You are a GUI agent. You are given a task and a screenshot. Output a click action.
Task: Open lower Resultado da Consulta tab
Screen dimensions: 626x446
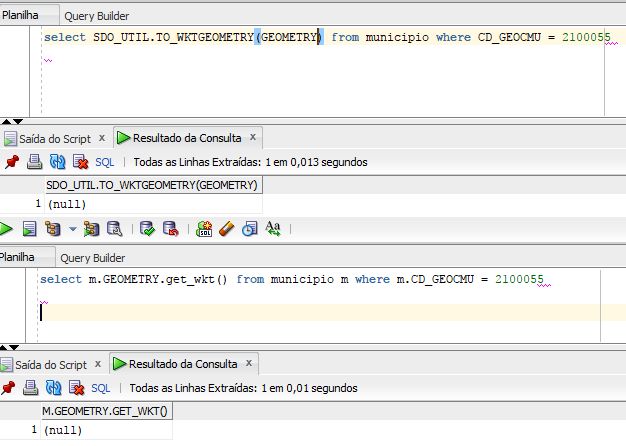click(183, 364)
